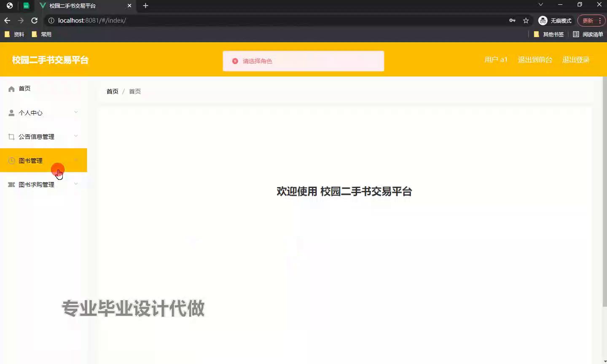Click the home icon beside 首页 in sidebar
This screenshot has height=364, width=607.
[11, 89]
